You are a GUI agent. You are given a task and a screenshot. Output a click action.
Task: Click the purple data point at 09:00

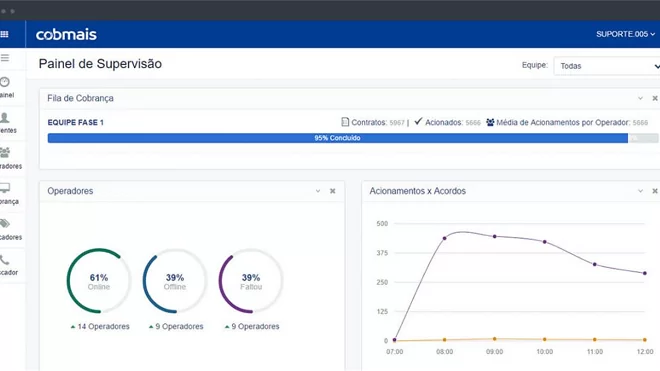pos(495,237)
